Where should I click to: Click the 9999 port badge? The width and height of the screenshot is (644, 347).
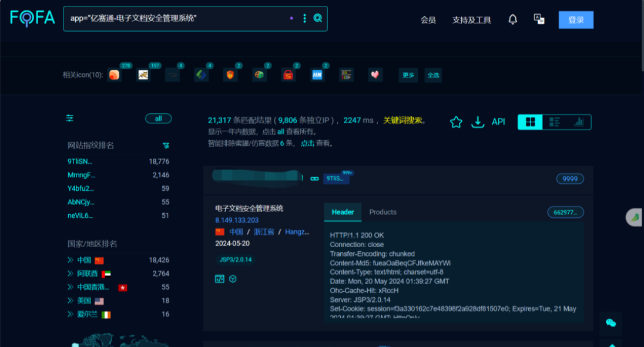click(570, 179)
